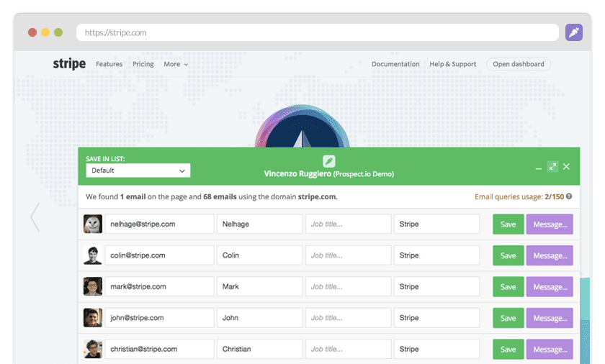Click the yellow window minimize dot
The height and width of the screenshot is (364, 605).
45,32
